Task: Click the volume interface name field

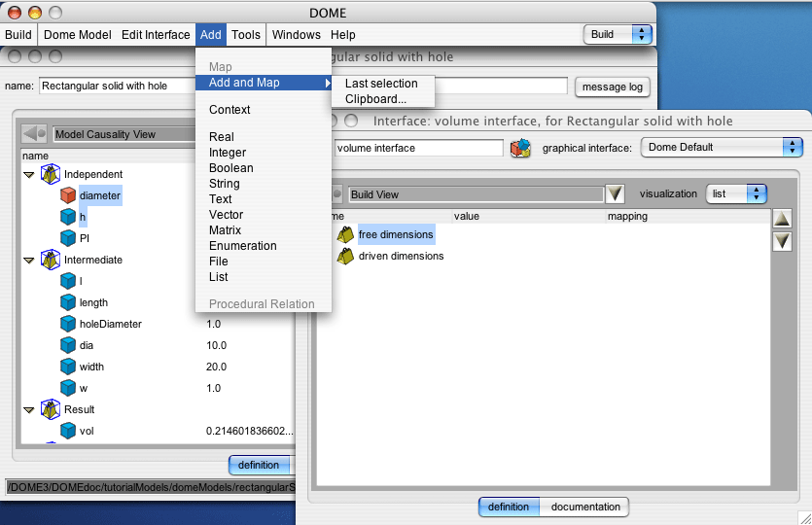Action: click(418, 148)
